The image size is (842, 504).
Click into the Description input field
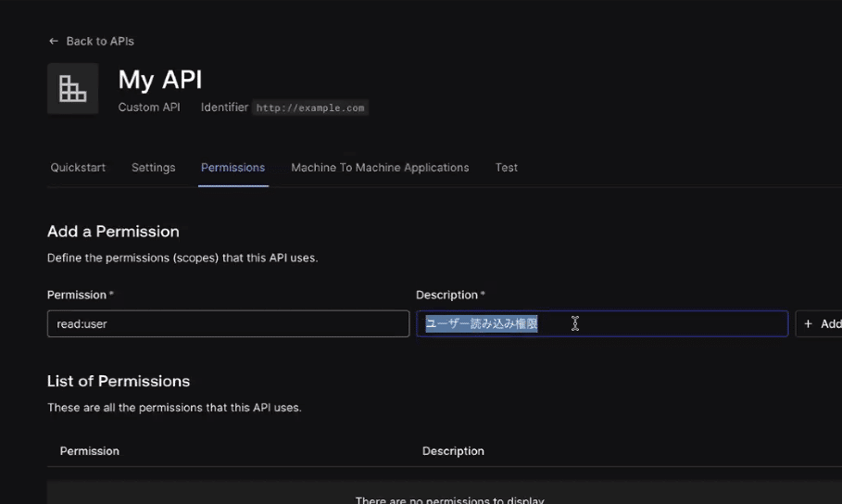pyautogui.click(x=602, y=323)
